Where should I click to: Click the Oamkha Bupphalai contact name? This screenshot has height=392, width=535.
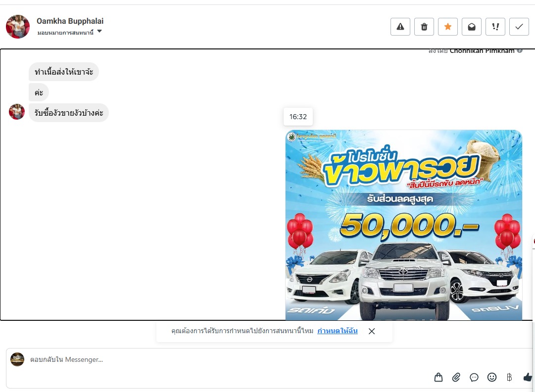(70, 21)
